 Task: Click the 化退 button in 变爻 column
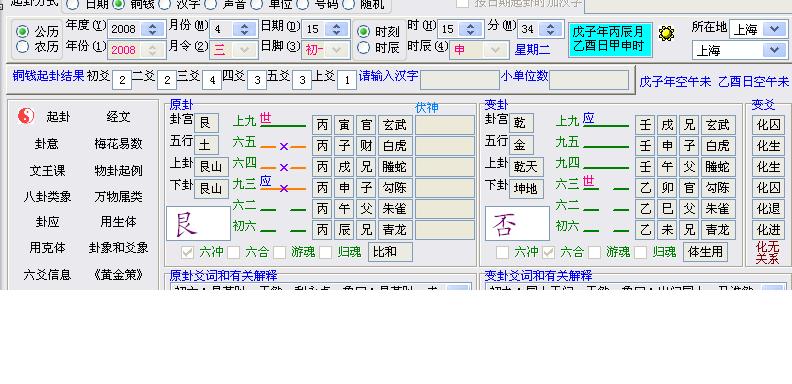(768, 209)
